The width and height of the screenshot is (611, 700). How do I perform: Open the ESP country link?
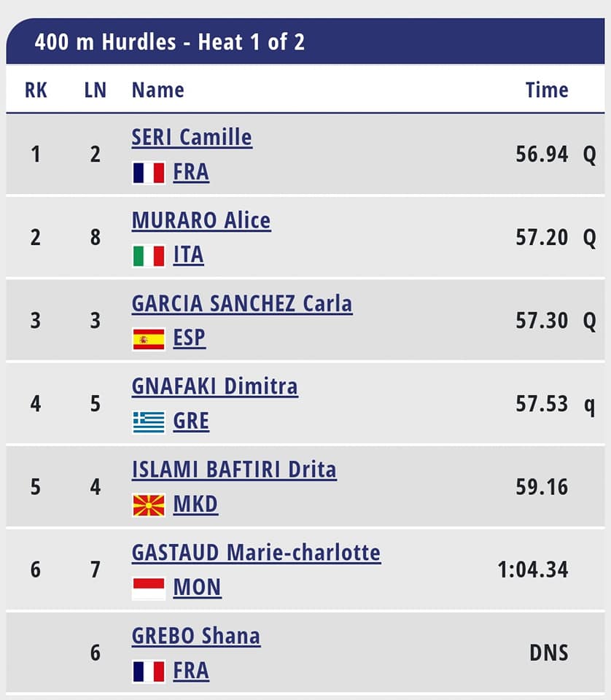(190, 338)
